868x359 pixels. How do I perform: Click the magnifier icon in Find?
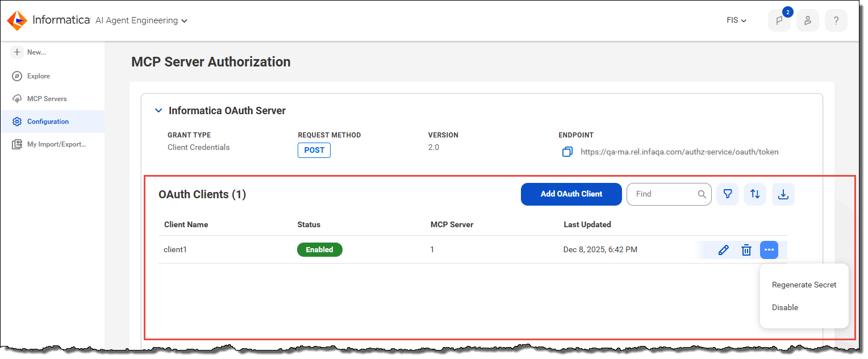[x=702, y=194]
